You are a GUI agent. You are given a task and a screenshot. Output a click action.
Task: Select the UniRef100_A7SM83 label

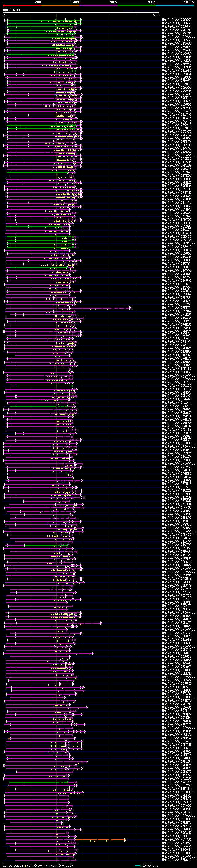point(177,528)
